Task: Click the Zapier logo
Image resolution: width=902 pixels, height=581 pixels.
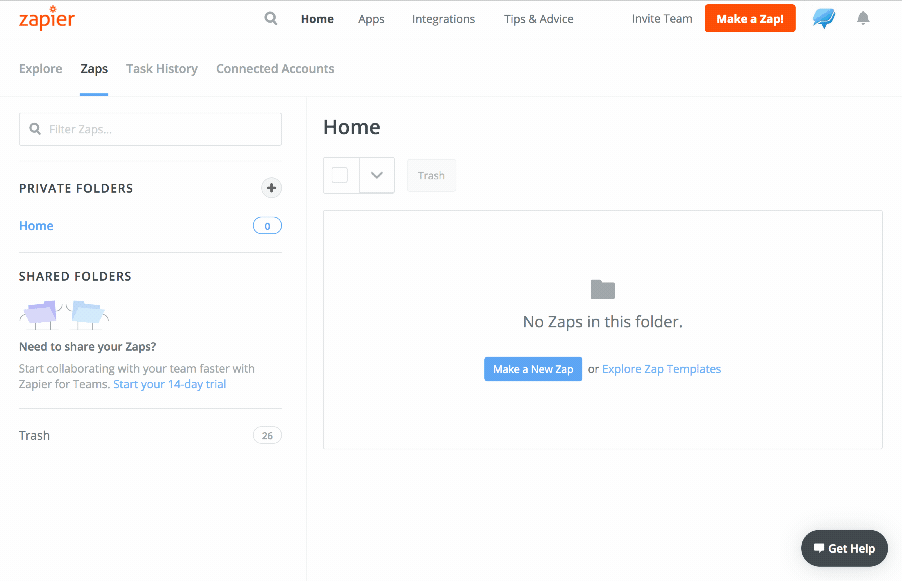Action: [47, 19]
